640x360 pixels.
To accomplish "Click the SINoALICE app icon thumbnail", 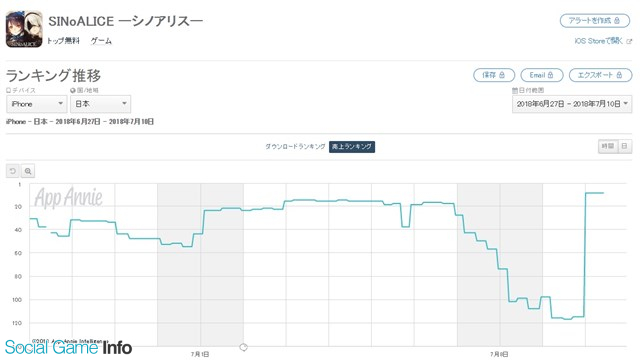I will pos(24,29).
